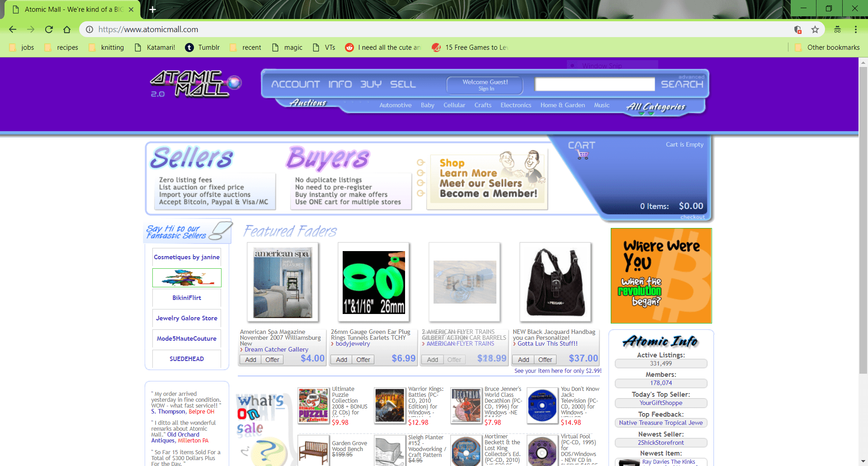The image size is (868, 466).
Task: Click the orange Bitcoin revolution banner
Action: coord(660,276)
